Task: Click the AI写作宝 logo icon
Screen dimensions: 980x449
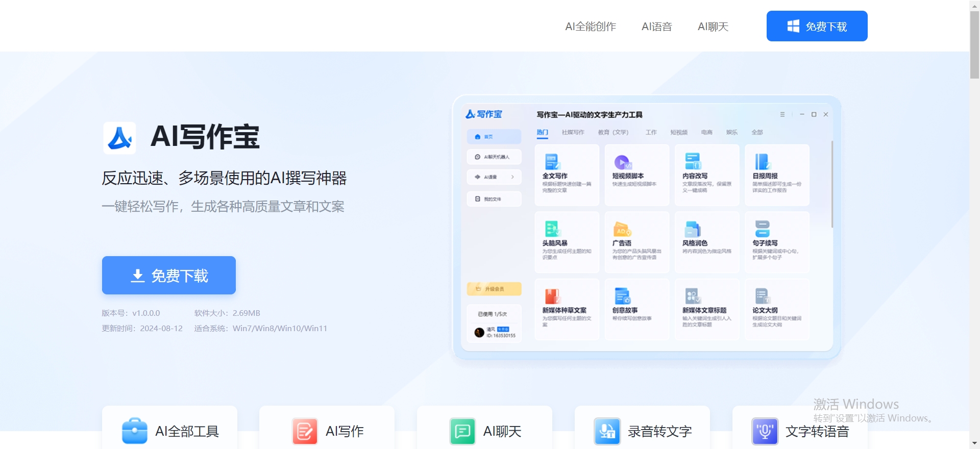Action: tap(119, 138)
